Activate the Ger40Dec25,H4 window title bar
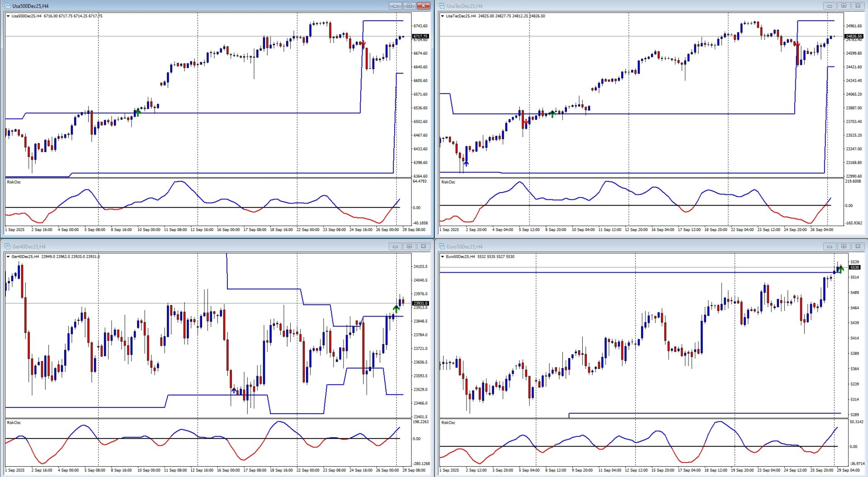The width and height of the screenshot is (868, 477). (x=181, y=246)
